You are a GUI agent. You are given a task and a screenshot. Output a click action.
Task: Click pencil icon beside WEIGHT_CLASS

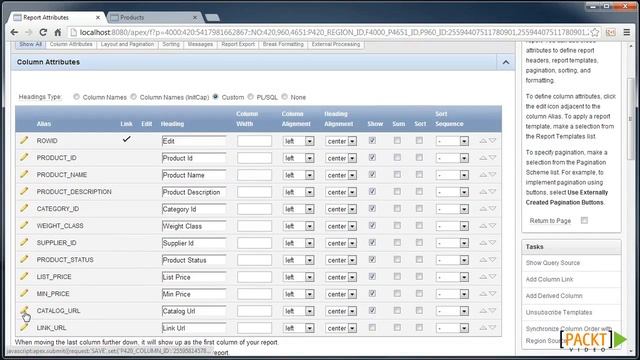point(24,225)
